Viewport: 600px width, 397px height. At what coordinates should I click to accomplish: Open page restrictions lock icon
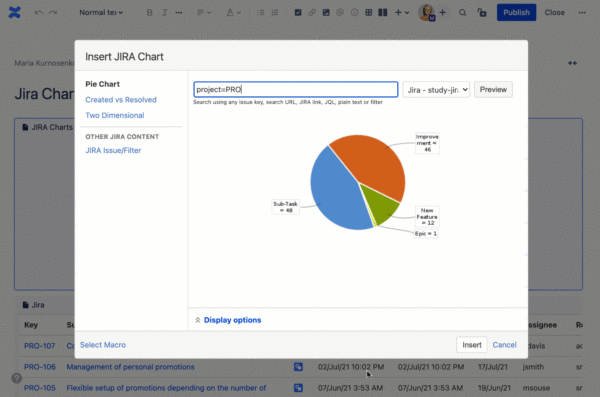[x=481, y=13]
